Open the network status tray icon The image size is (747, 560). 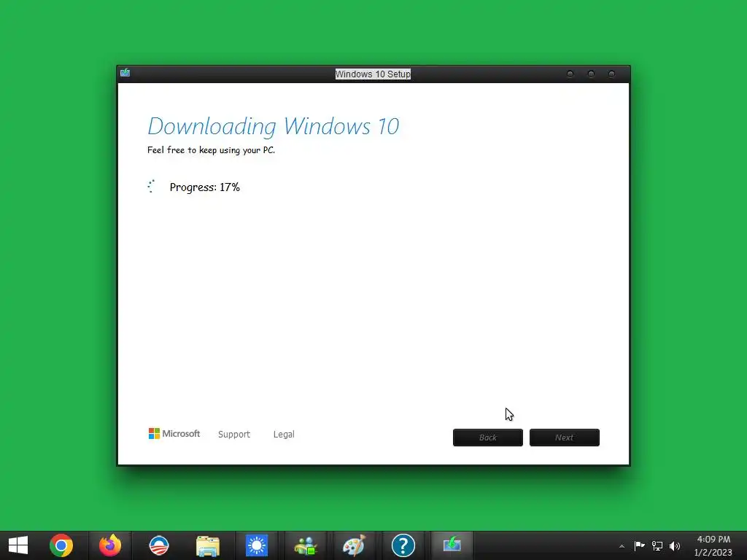(x=657, y=545)
